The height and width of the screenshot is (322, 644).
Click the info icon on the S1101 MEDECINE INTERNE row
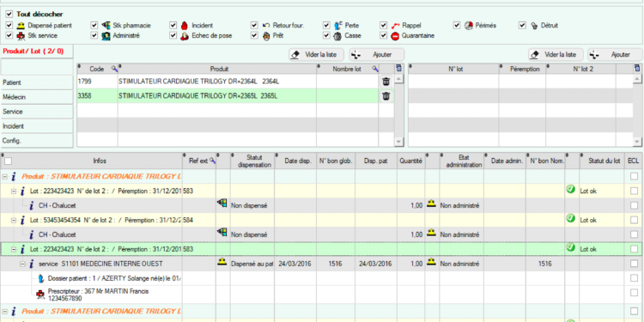point(31,264)
